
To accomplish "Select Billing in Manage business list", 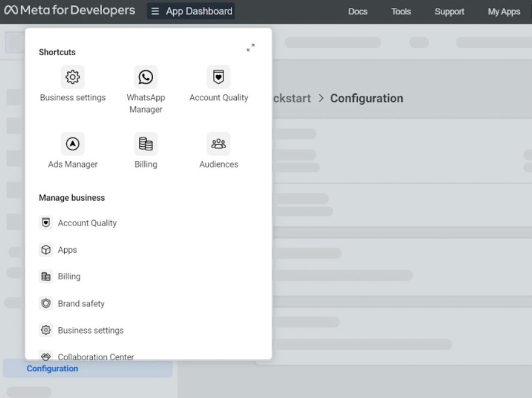I will click(69, 277).
